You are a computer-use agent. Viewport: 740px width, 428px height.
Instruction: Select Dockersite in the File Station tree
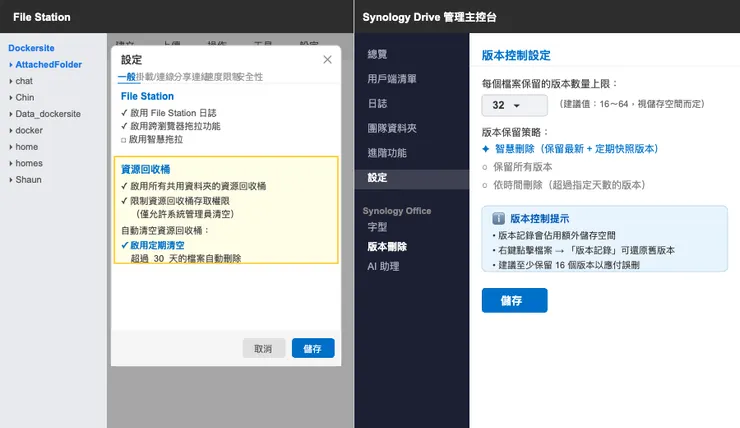[31, 48]
